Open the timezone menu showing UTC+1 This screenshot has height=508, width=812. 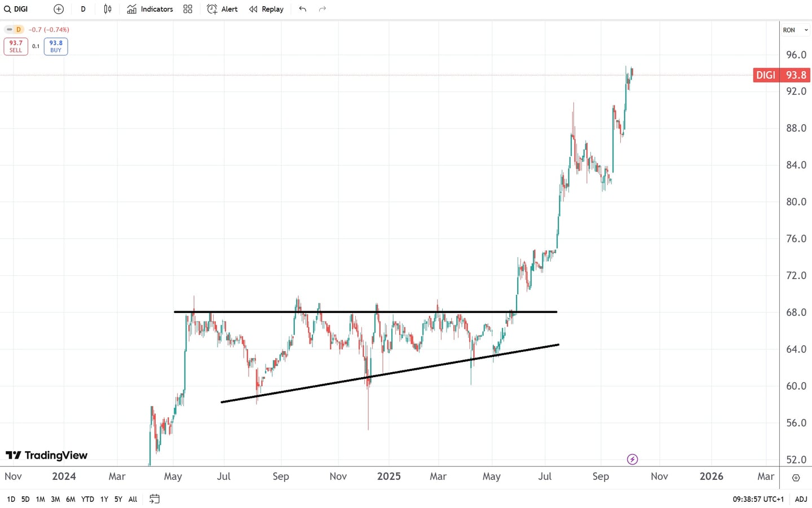tap(758, 499)
